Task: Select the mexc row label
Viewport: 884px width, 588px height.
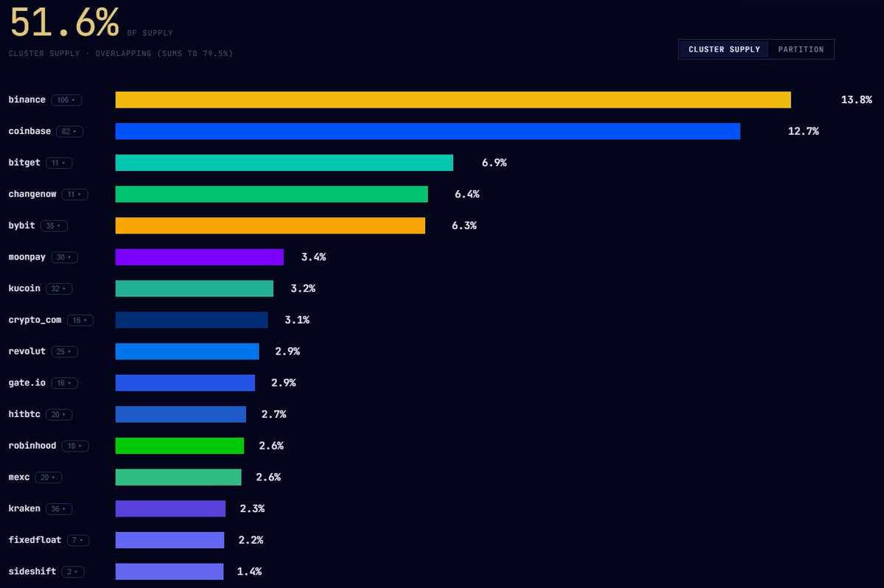Action: pyautogui.click(x=19, y=477)
